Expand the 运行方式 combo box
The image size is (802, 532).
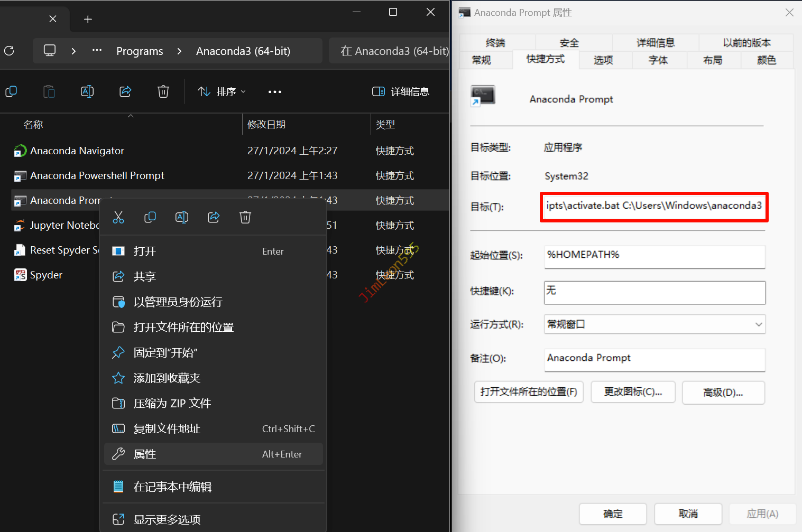point(654,324)
